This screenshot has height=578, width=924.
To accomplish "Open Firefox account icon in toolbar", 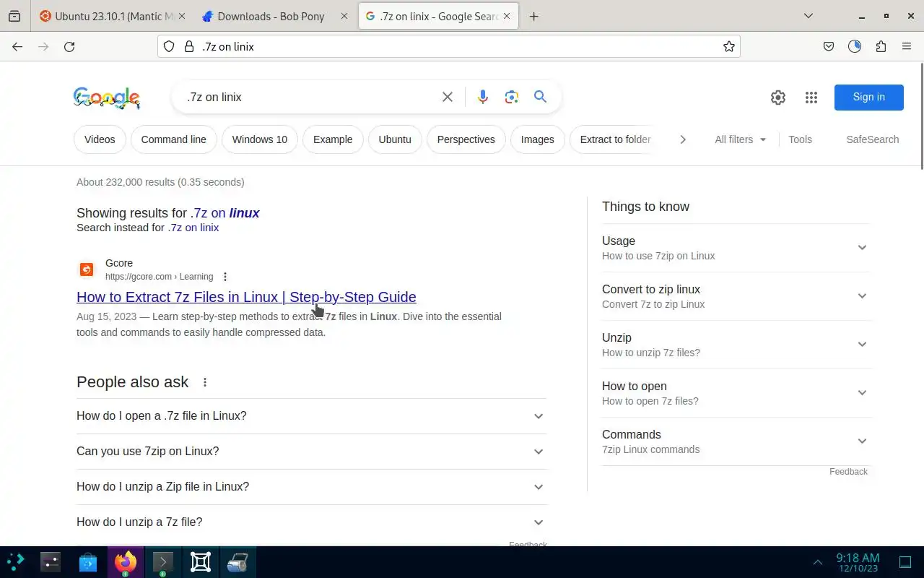I will pyautogui.click(x=855, y=46).
